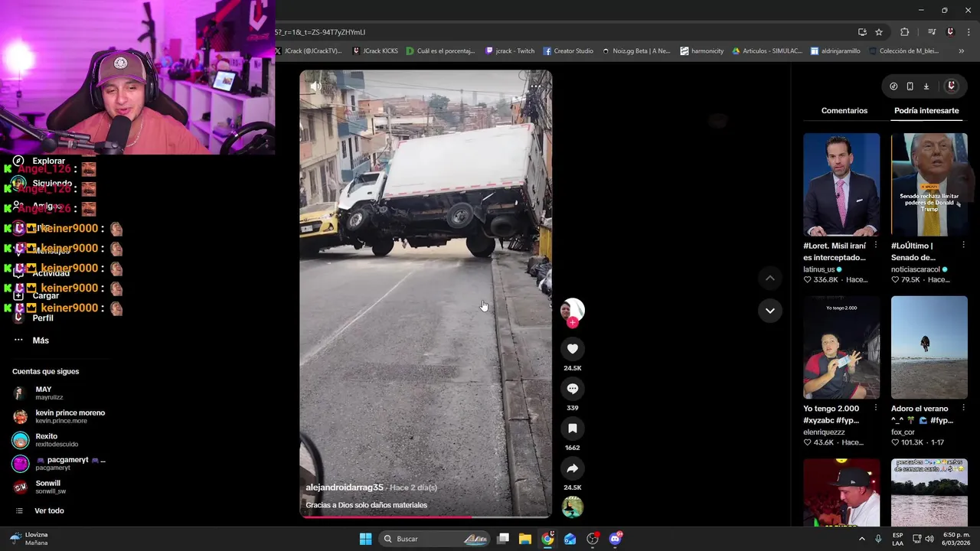
Task: Open followed account pacgameryt
Action: 59,464
